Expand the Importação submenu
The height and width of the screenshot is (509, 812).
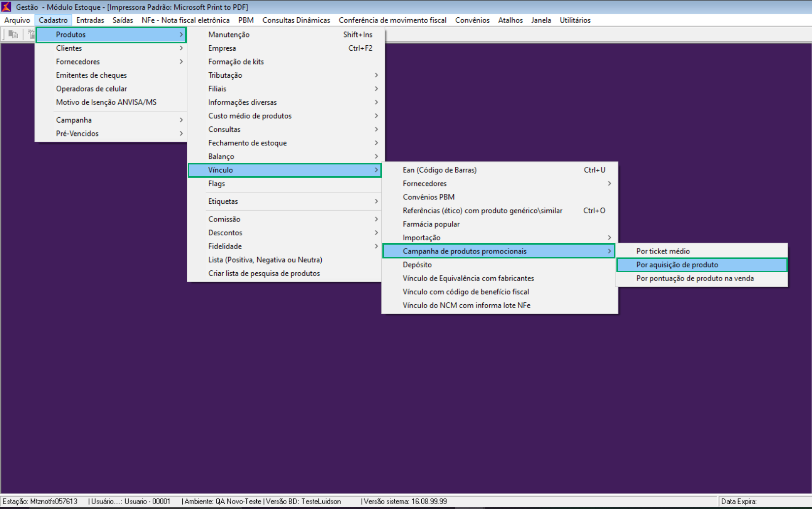[x=499, y=238]
